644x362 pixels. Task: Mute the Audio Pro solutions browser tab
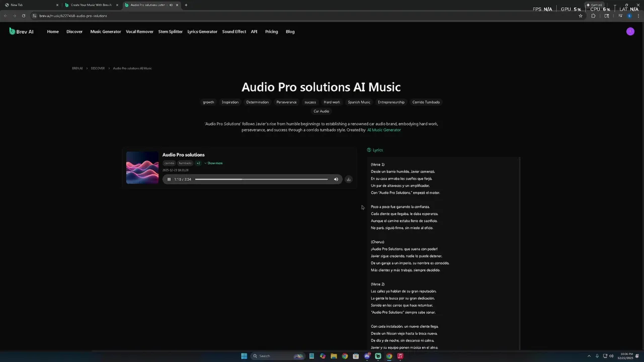point(171,5)
